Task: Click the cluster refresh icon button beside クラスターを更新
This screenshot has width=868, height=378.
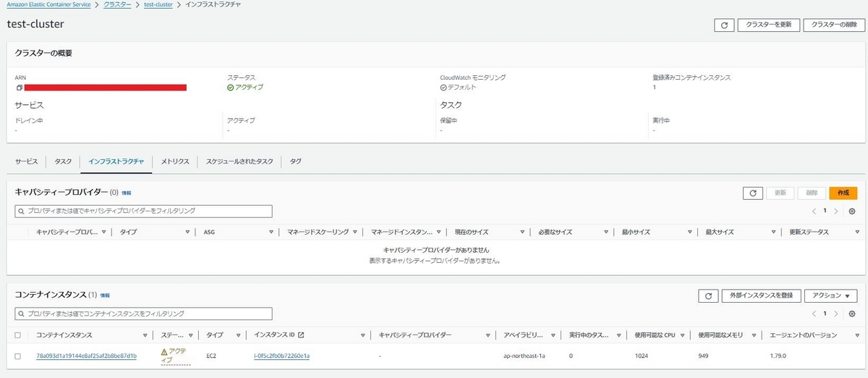Action: (x=724, y=25)
